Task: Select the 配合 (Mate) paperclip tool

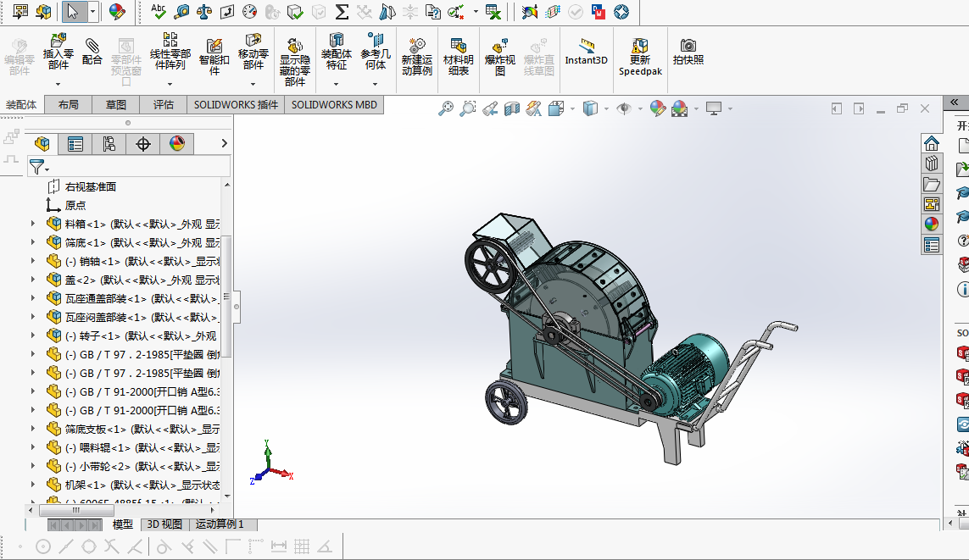Action: click(x=92, y=51)
